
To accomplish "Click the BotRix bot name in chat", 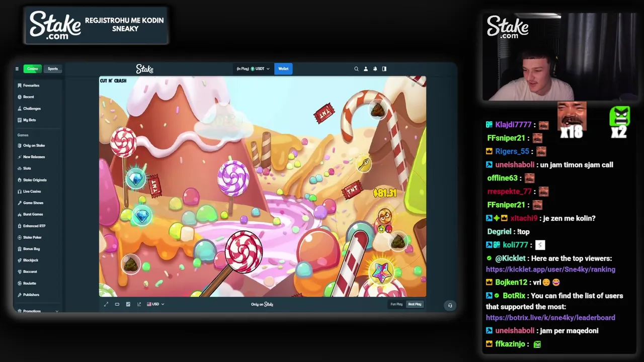I will point(514,296).
